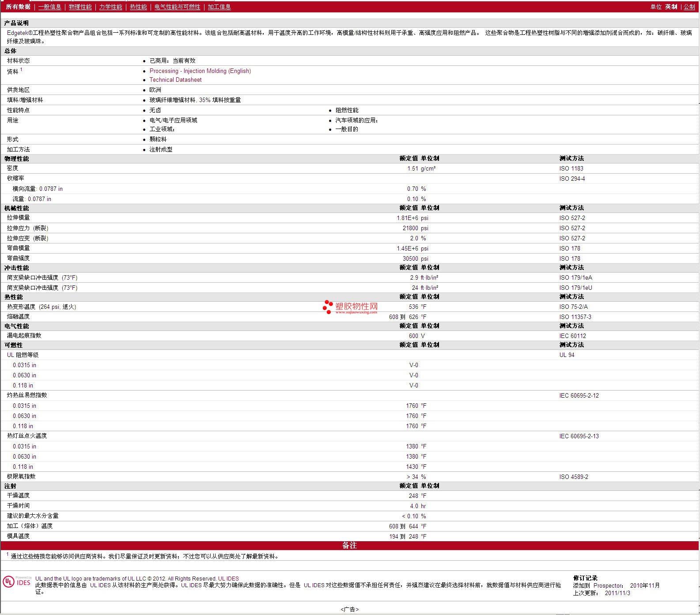Screen dimensions: 700x615
Task: Switch to the 一般信息 tab
Action: [49, 7]
